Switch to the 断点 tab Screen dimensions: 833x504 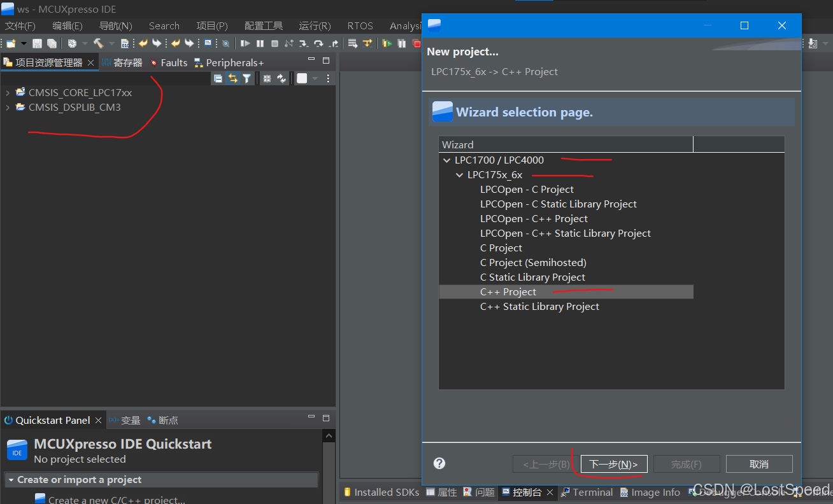163,420
